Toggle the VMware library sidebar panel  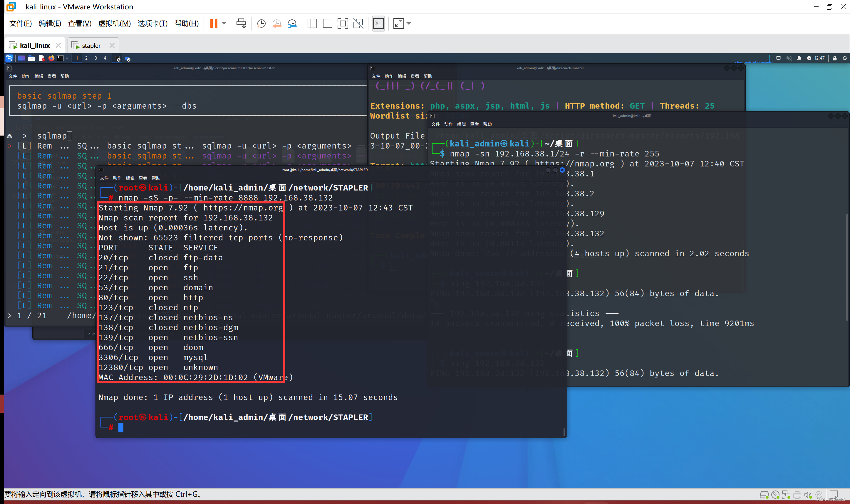pyautogui.click(x=312, y=23)
